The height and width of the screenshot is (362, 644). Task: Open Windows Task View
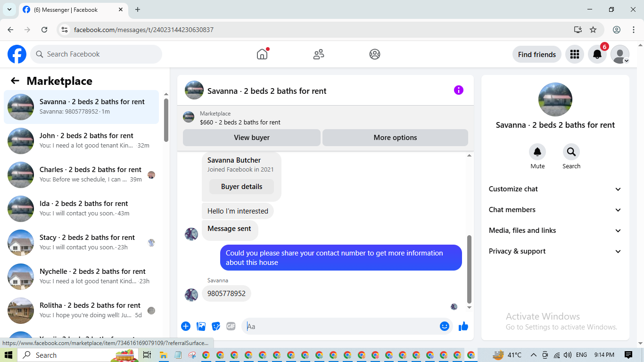coord(147,355)
